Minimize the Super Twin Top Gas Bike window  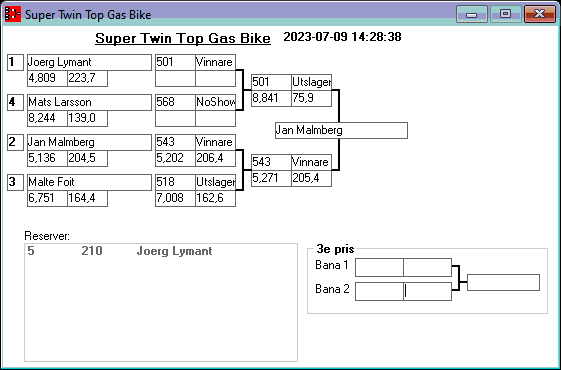pos(472,14)
